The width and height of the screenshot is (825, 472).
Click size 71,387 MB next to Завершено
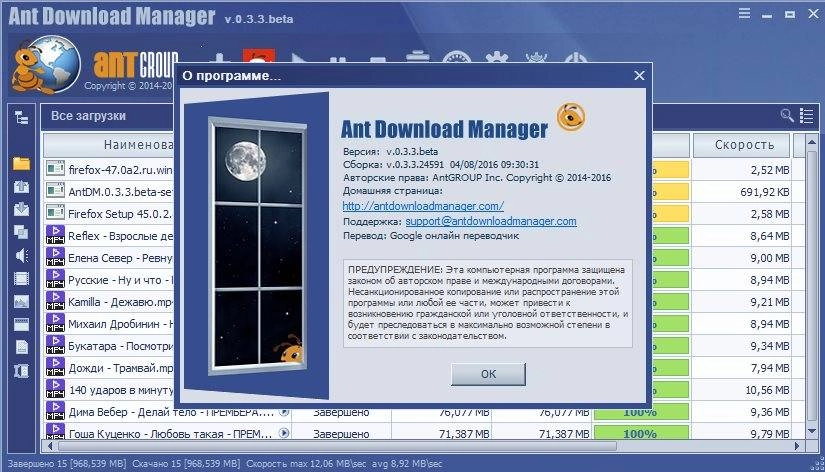coord(464,434)
